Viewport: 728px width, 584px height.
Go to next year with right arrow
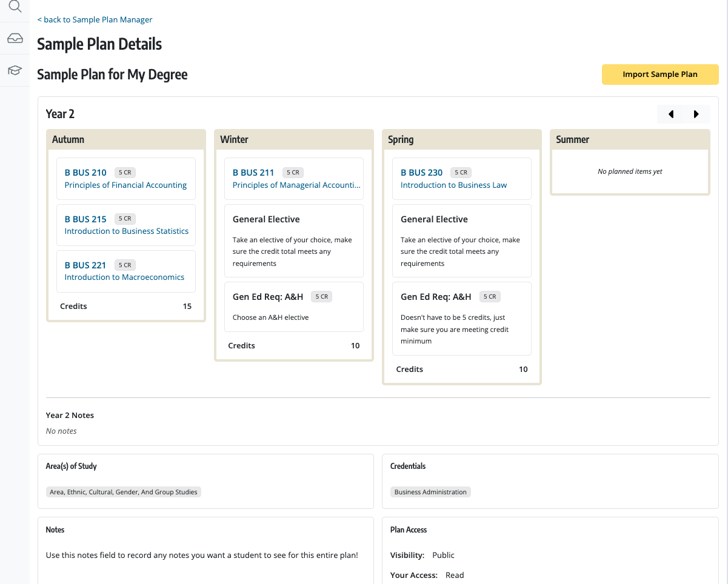click(x=696, y=114)
